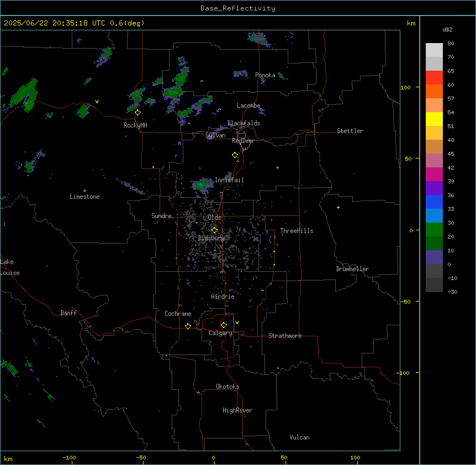Click the green 30 dBZ legend color
The image size is (476, 465).
point(434,230)
